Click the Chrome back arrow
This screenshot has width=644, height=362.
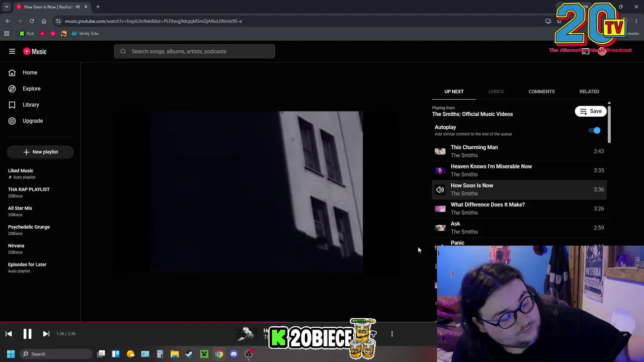point(8,21)
